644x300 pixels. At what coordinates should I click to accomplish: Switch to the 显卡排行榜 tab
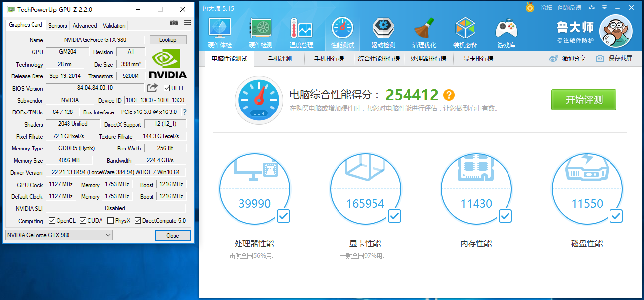click(x=478, y=59)
